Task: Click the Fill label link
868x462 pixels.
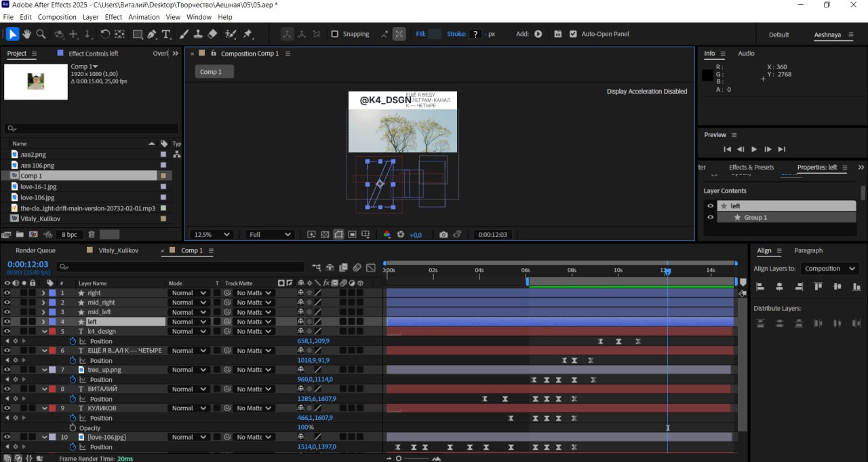Action: 420,34
